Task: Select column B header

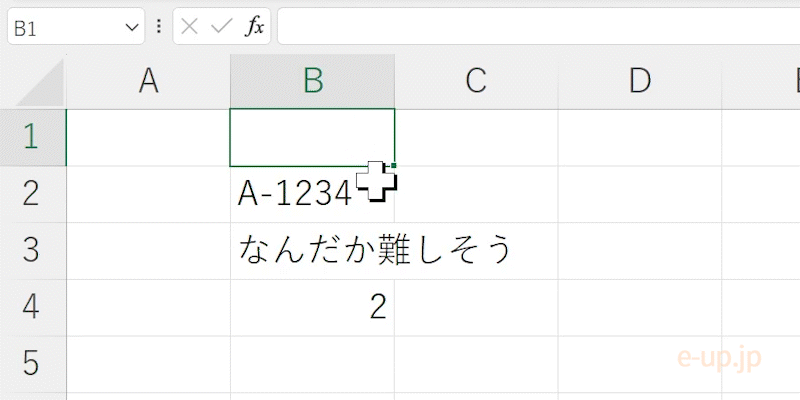Action: click(x=312, y=82)
